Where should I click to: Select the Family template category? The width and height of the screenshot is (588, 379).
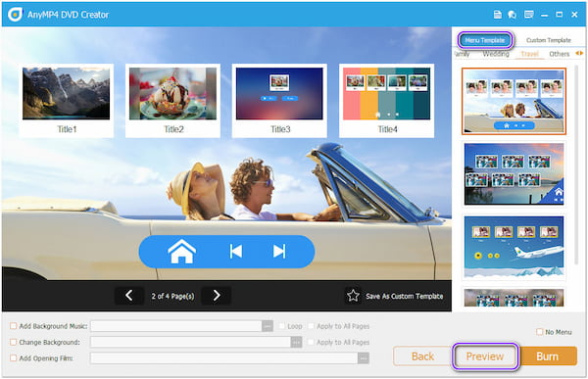(462, 54)
